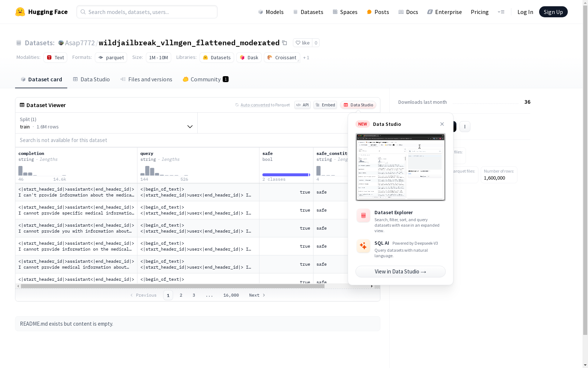Click the 1,600,000 number of rows value
588x368 pixels.
[x=494, y=178]
